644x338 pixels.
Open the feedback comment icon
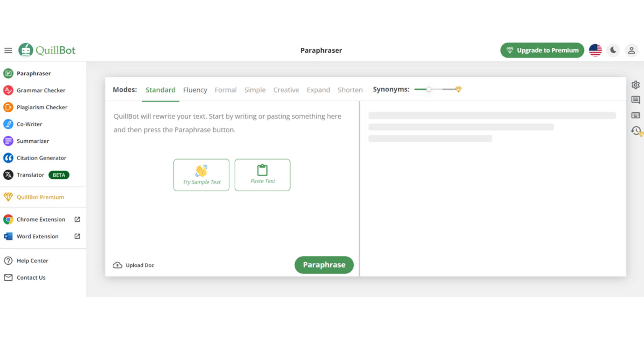point(635,100)
